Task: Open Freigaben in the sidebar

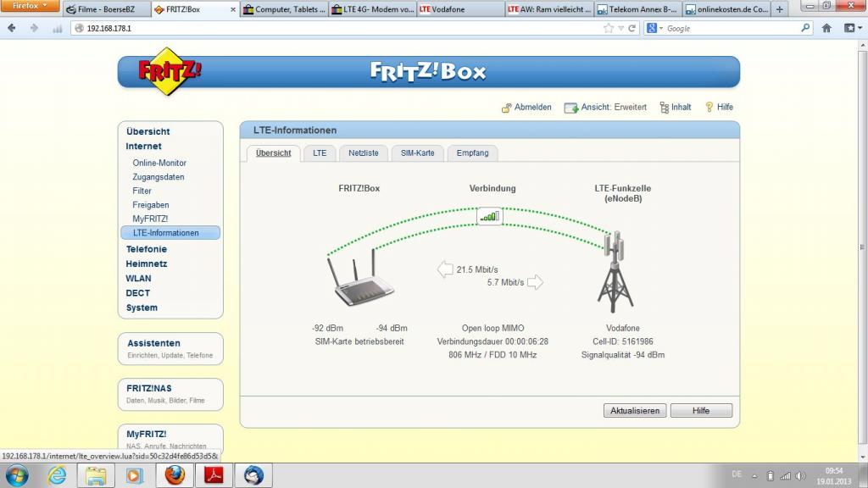Action: pos(151,205)
